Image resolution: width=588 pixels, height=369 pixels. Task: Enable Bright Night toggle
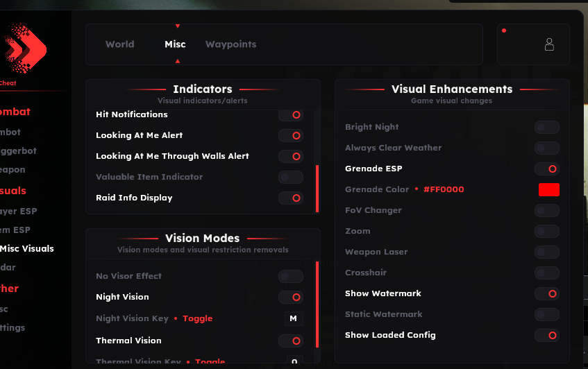pyautogui.click(x=547, y=127)
